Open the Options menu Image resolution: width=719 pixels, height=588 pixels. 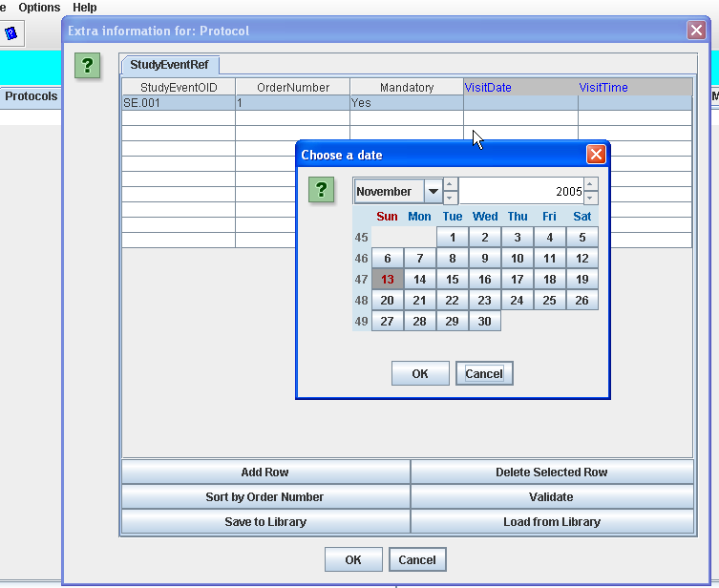39,7
